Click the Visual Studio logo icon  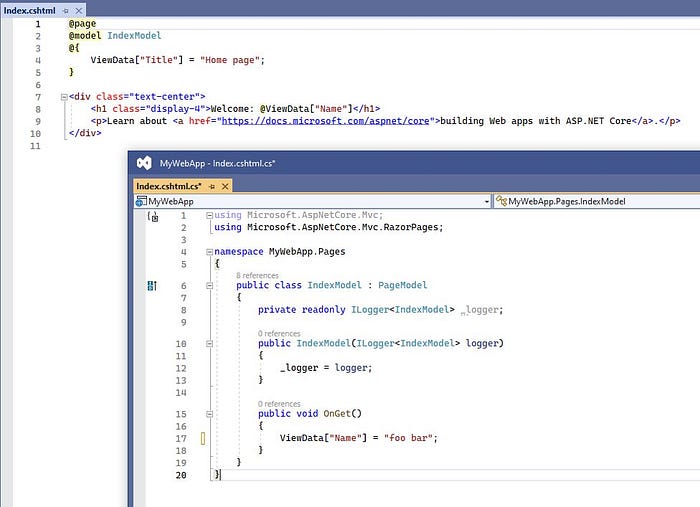coord(144,163)
